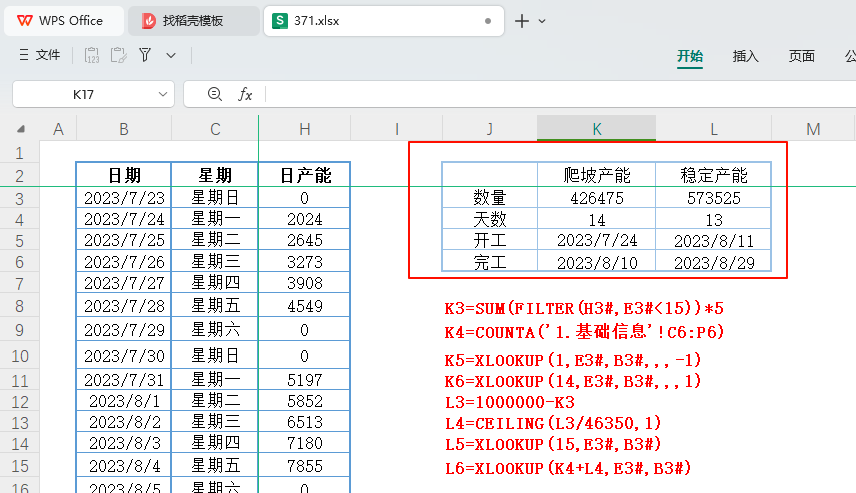Click the 天数 value 13 cell
The width and height of the screenshot is (856, 493).
[714, 219]
